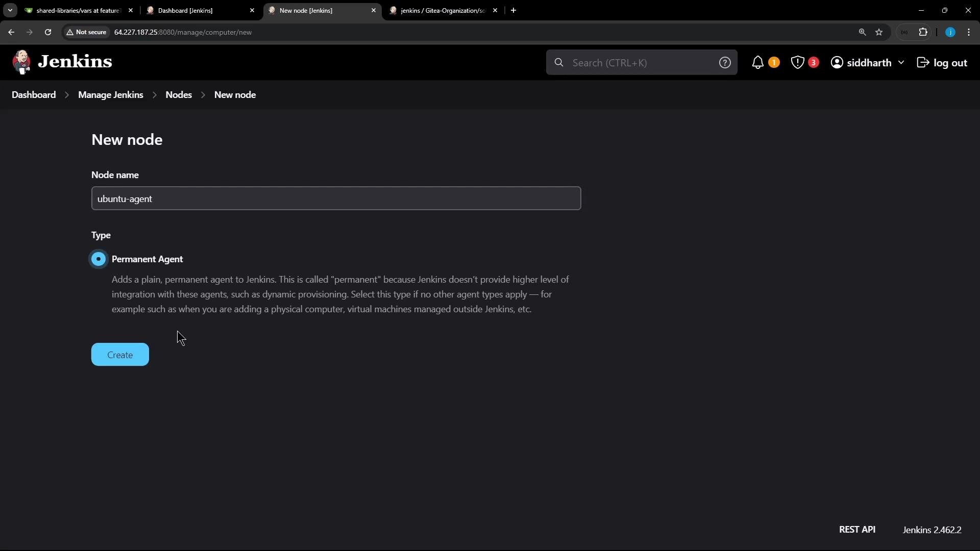
Task: Open the REST API link
Action: tap(857, 530)
